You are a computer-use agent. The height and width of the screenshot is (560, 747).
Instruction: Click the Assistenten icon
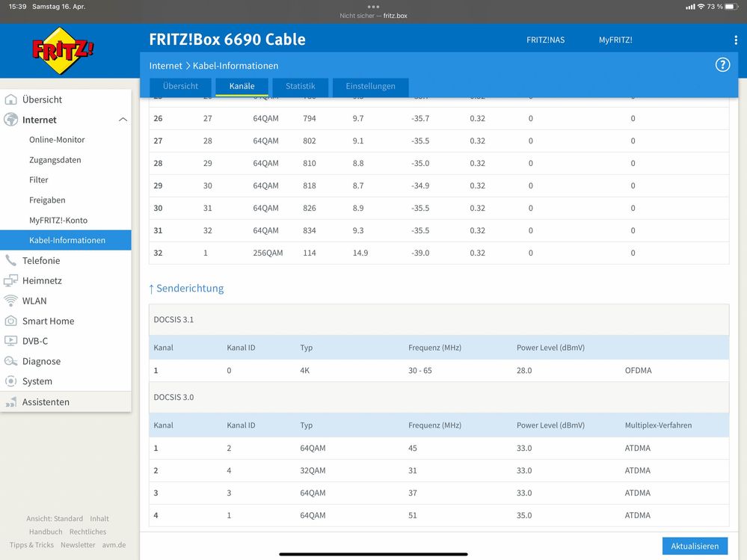point(10,402)
